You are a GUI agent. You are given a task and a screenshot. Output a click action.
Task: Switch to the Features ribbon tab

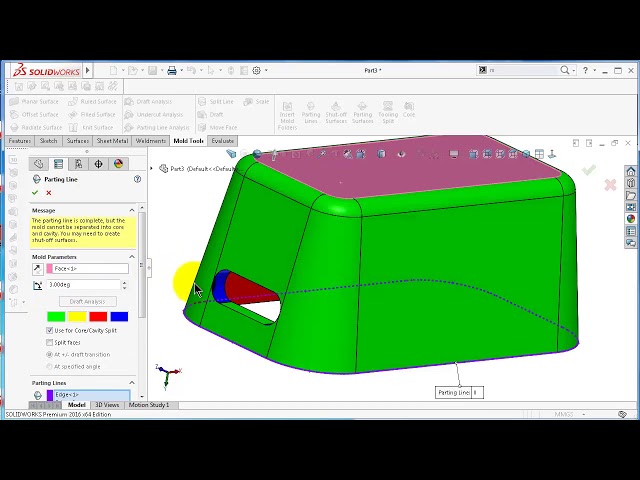[20, 141]
